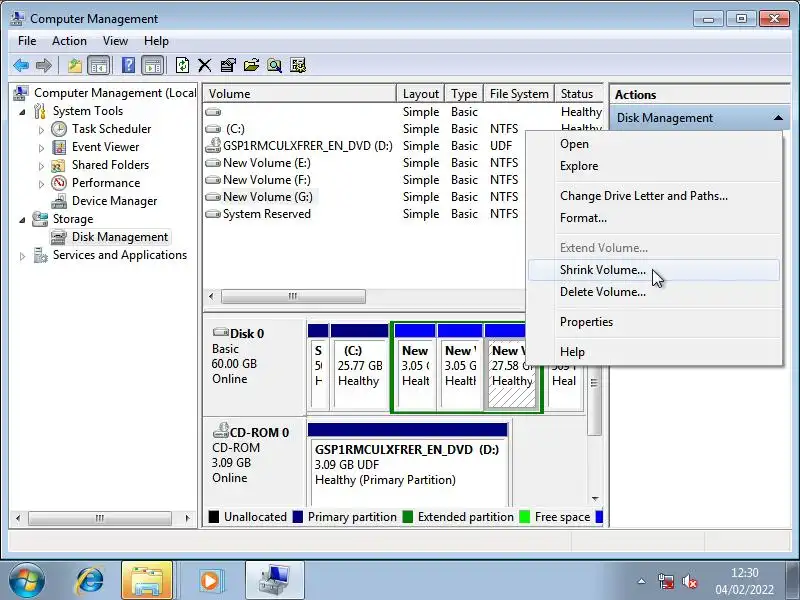Select Shared Folders in the tree

tap(110, 165)
